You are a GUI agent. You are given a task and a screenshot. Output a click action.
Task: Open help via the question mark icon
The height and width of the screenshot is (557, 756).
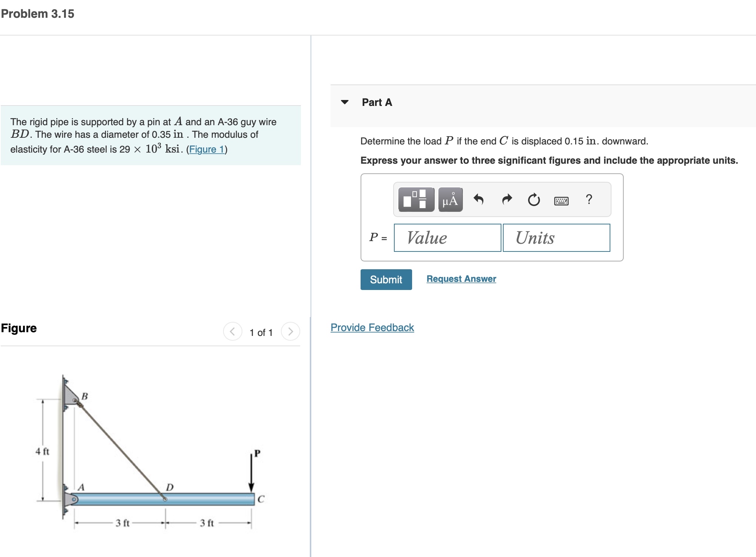[x=589, y=199]
